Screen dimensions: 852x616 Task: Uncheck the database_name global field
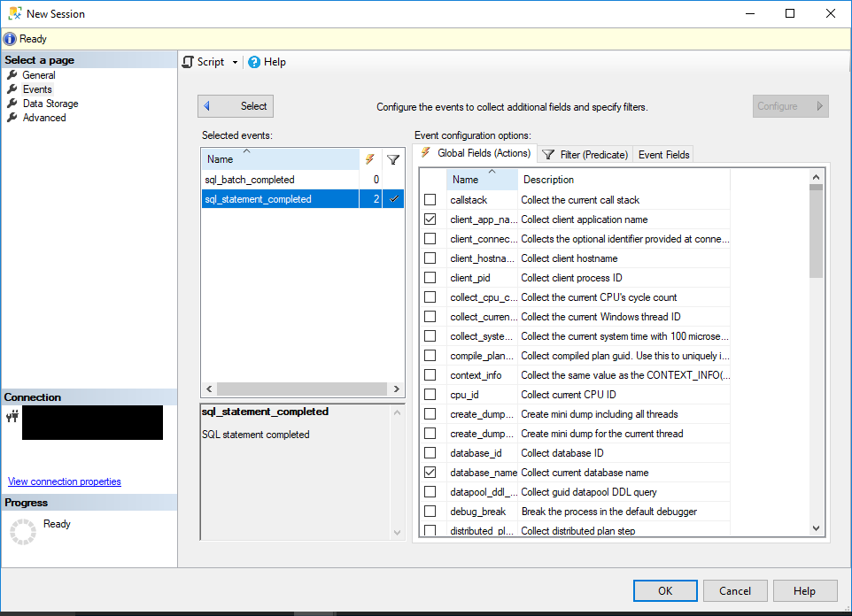(x=430, y=472)
